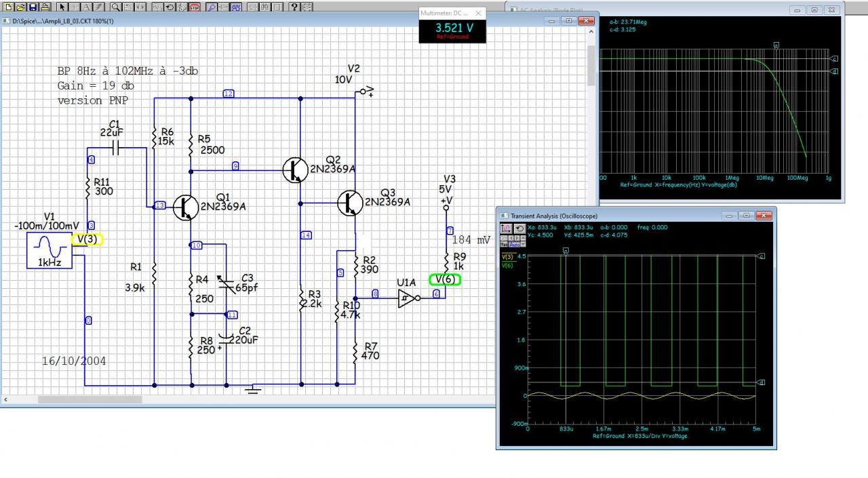Select transistor Q1 2N2369A
This screenshot has height=478, width=868.
click(x=186, y=207)
